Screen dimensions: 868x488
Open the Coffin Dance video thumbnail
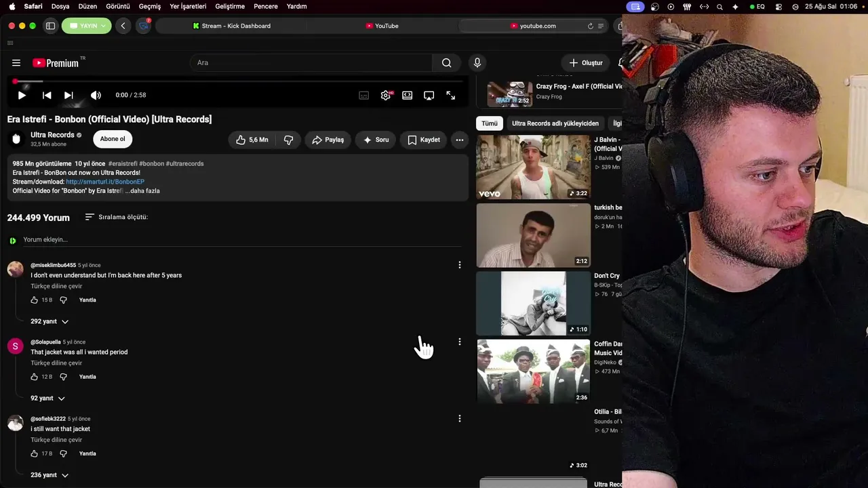[534, 371]
